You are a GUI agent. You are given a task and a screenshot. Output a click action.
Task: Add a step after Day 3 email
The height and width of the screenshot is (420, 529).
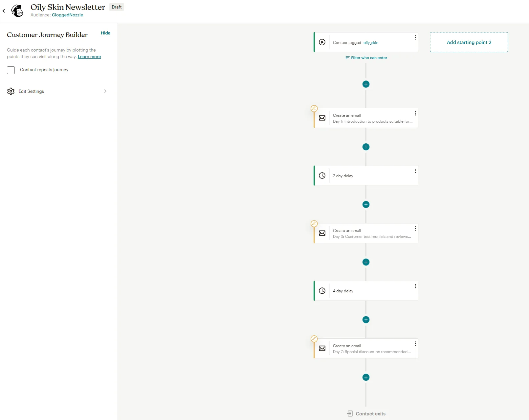(x=366, y=262)
